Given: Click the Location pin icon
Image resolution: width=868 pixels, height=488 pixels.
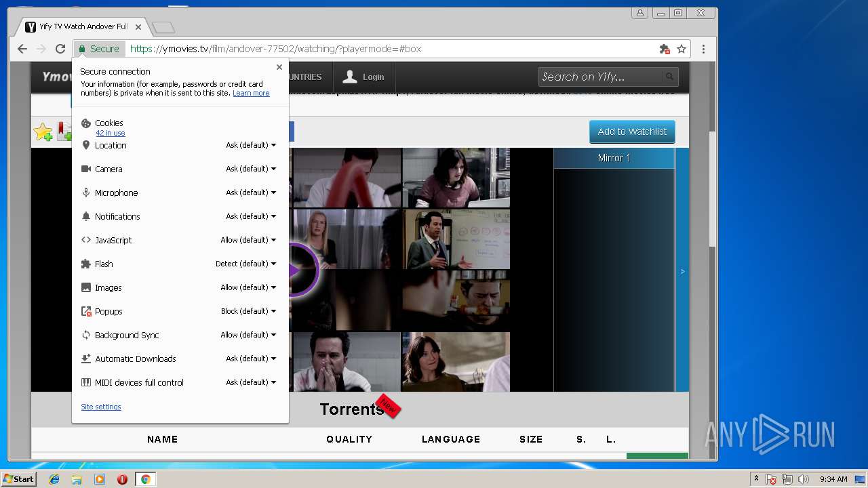Looking at the screenshot, I should tap(86, 145).
